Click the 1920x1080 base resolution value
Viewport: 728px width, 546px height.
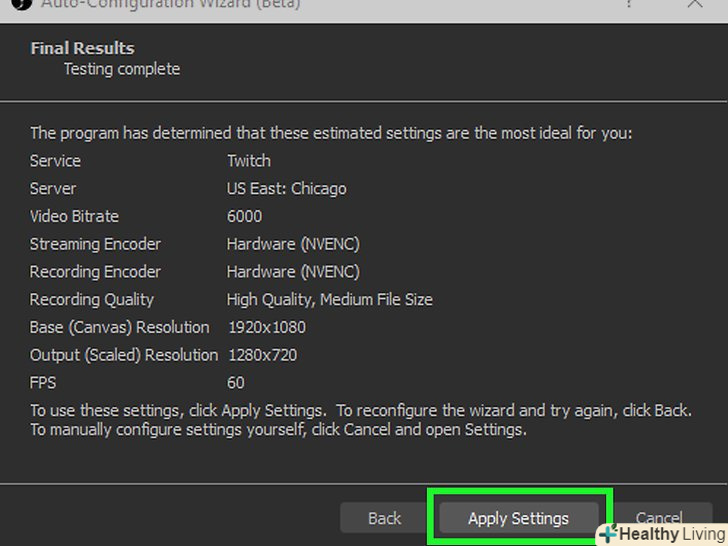click(x=266, y=327)
